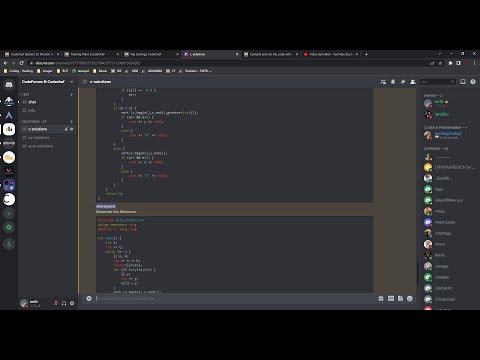The image size is (480, 360).
Task: Open Chrome three-dot menu
Action: [474, 63]
